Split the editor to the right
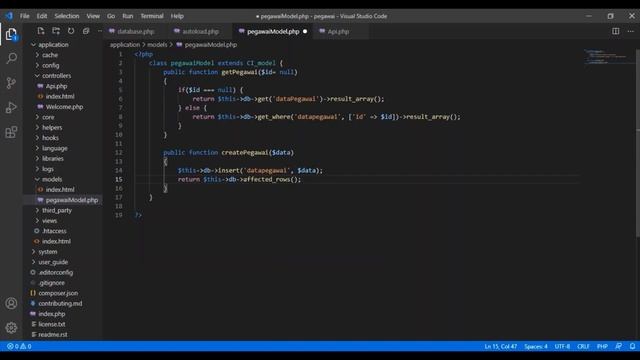Image resolution: width=640 pixels, height=360 pixels. [x=616, y=31]
